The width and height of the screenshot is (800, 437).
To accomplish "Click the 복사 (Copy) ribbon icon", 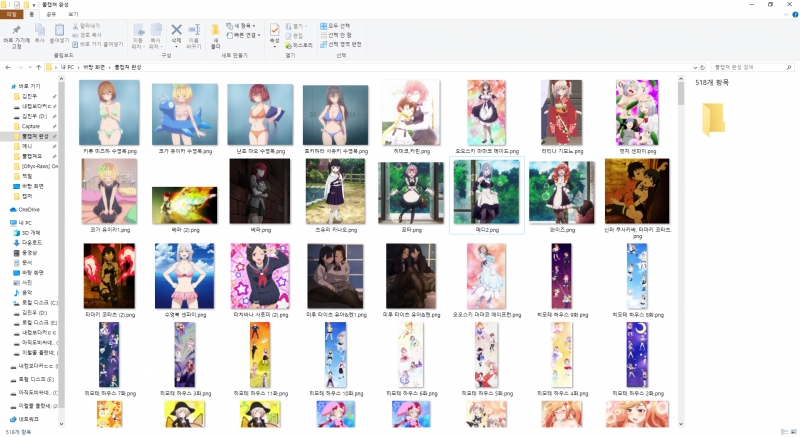I will tap(39, 32).
